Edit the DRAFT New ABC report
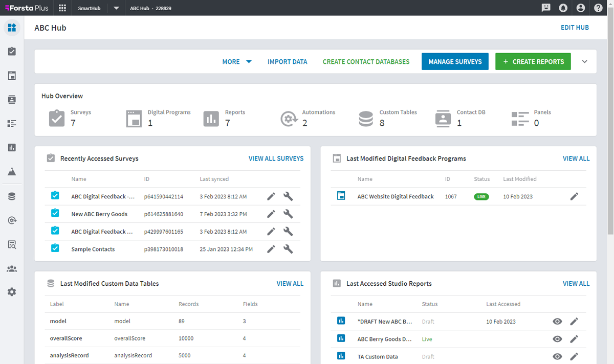 tap(574, 321)
